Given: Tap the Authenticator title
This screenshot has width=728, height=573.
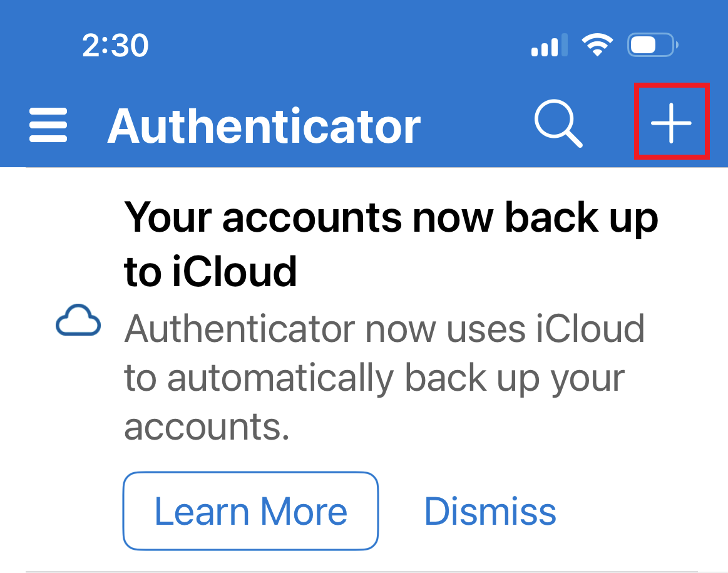Looking at the screenshot, I should [x=264, y=126].
